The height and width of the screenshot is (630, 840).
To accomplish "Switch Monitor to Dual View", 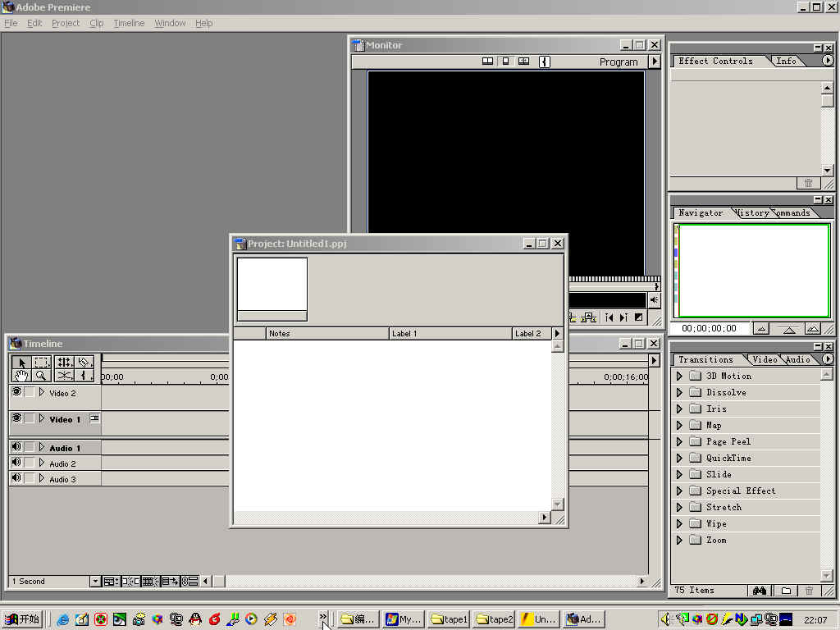I will (487, 62).
